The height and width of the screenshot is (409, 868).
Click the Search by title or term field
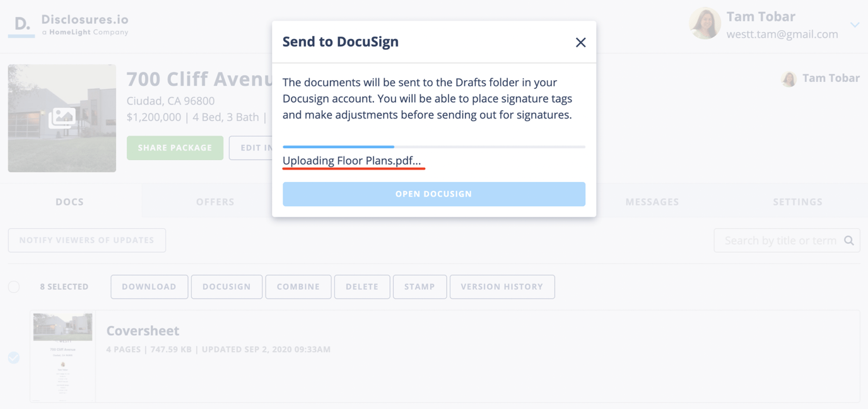coord(782,240)
